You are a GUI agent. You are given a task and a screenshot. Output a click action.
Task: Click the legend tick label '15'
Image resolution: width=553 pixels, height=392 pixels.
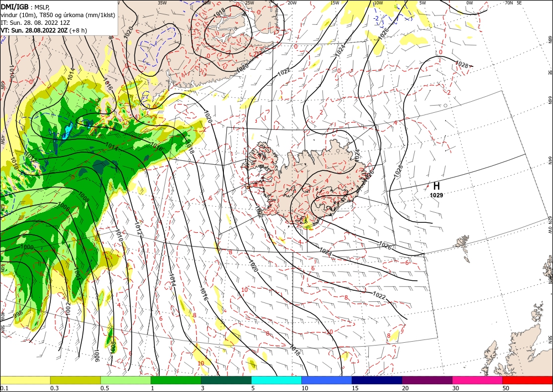tap(355, 388)
